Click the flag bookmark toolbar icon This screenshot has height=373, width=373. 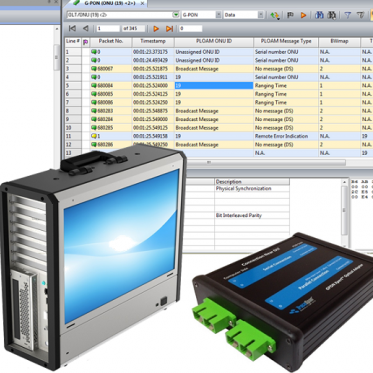tap(290, 15)
